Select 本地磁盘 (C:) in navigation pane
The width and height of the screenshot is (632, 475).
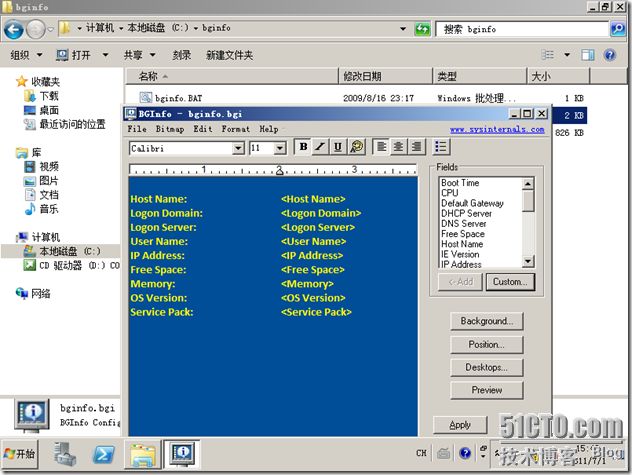coord(62,251)
